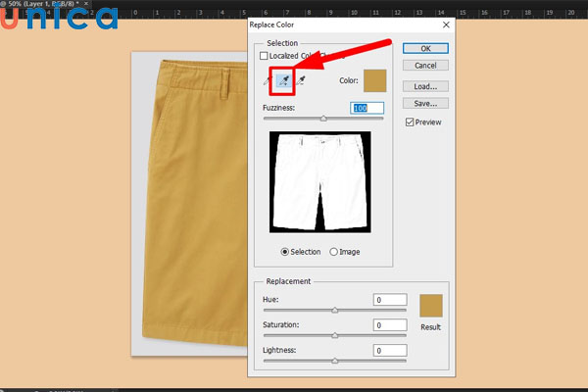Click the shorts selection preview thumbnail
This screenshot has width=588, height=392.
point(322,183)
